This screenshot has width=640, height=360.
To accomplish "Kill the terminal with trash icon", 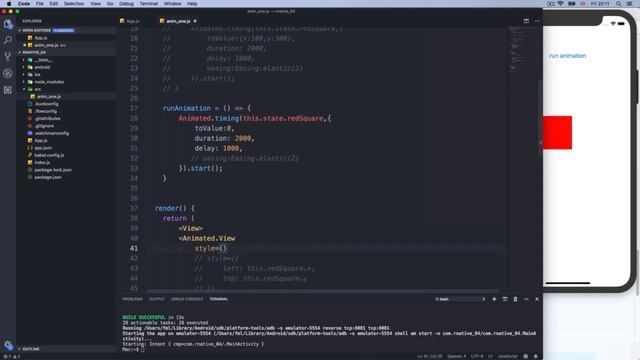I will tap(516, 299).
